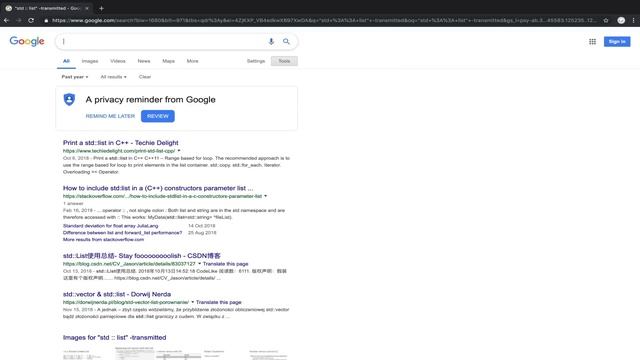Start voice search with the microphone icon
Viewport: 640px width, 360px height.
271,42
